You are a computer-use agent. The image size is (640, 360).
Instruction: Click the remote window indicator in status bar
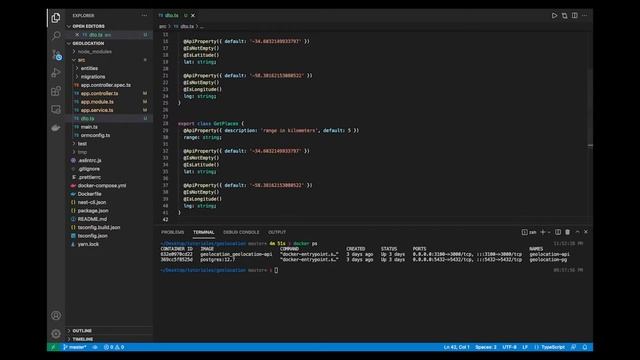(53, 347)
